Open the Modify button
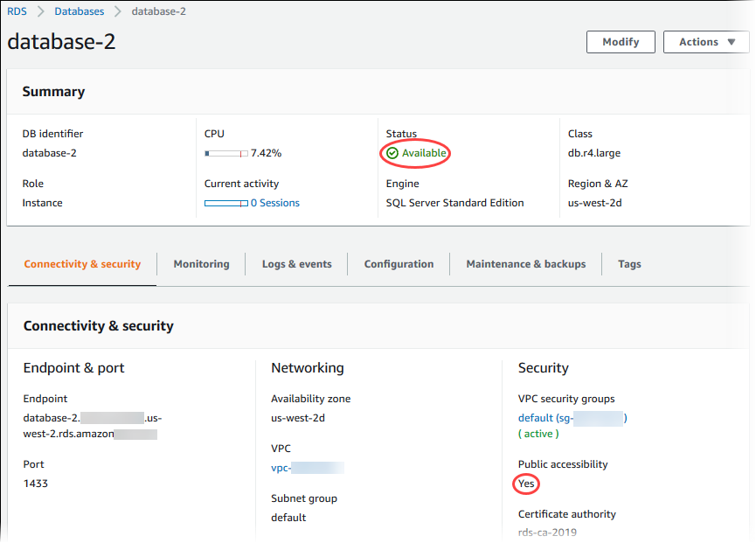 click(621, 41)
